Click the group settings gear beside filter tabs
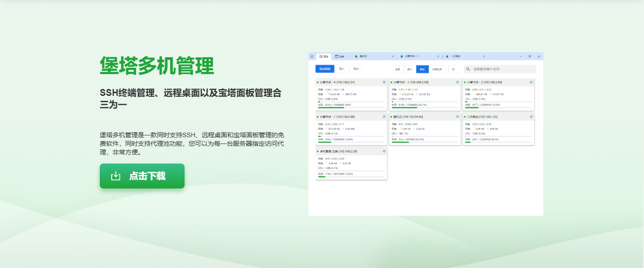Viewport: 644px width, 268px height. pos(454,69)
